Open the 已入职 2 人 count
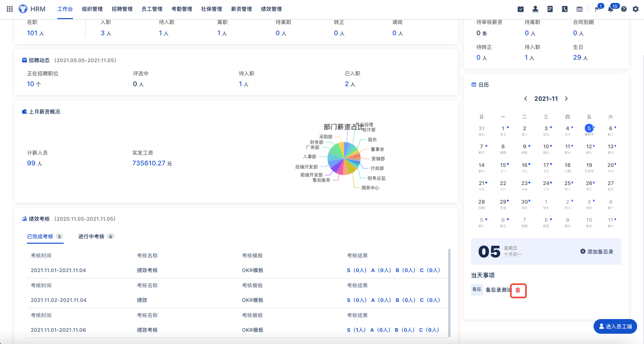Screen dimensions: 644x344 click(x=350, y=84)
